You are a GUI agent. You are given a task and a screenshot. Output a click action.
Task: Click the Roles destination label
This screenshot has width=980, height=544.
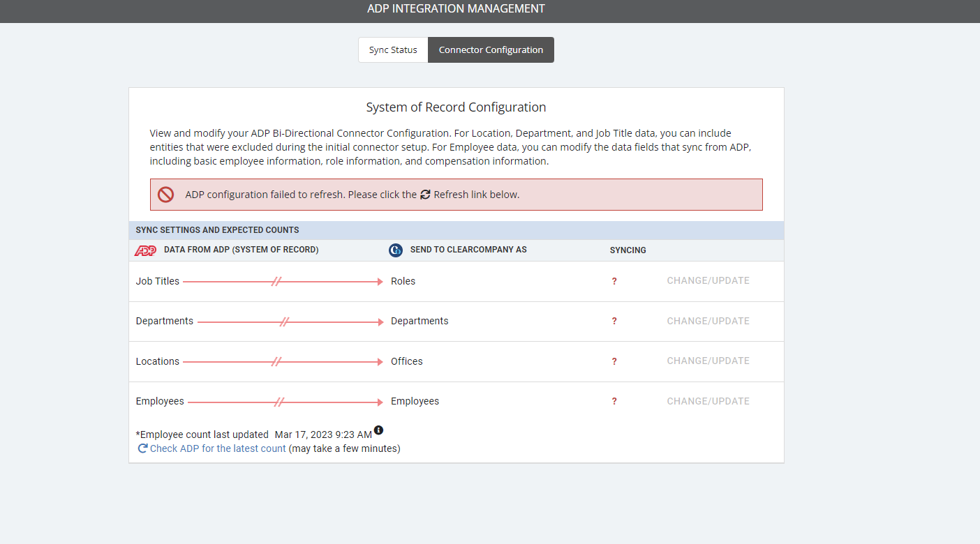[x=403, y=281]
